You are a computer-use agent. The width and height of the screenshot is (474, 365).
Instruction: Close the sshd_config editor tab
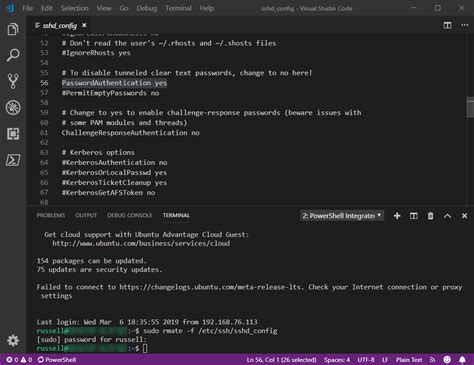84,25
